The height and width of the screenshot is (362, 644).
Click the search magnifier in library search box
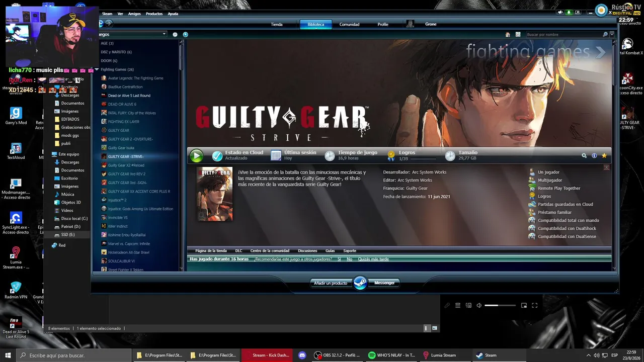click(x=605, y=35)
